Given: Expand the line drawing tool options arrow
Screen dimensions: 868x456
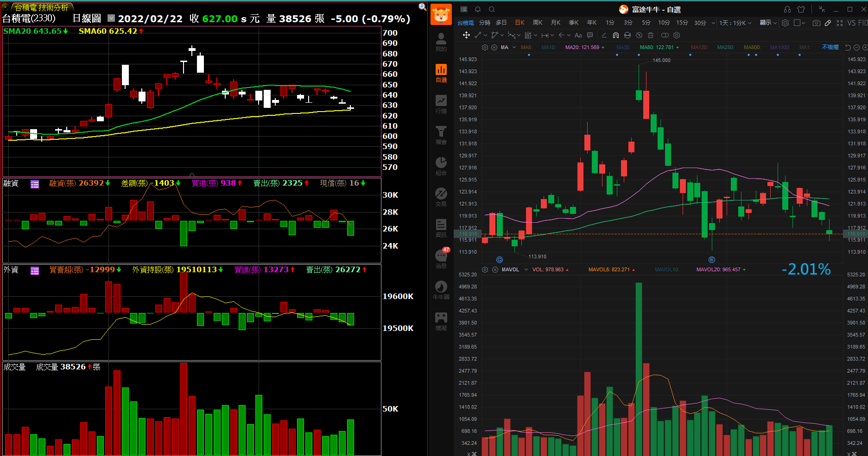Looking at the screenshot, I should pyautogui.click(x=486, y=35).
